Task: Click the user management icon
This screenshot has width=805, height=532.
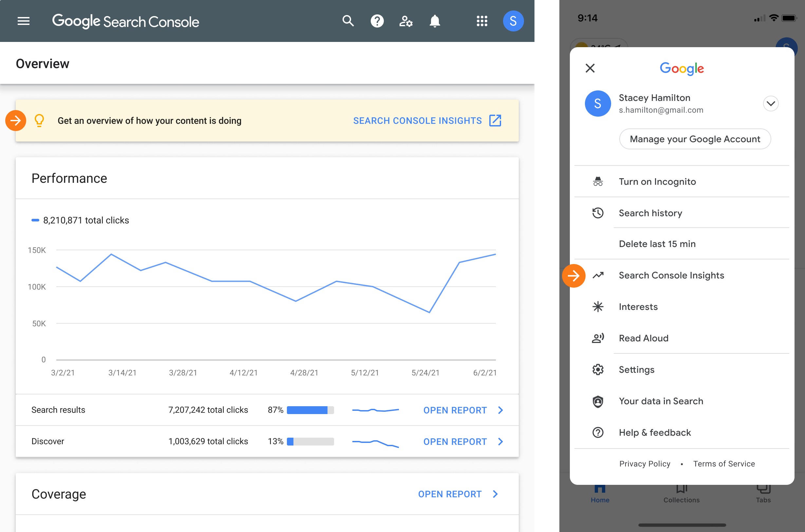Action: (x=406, y=21)
